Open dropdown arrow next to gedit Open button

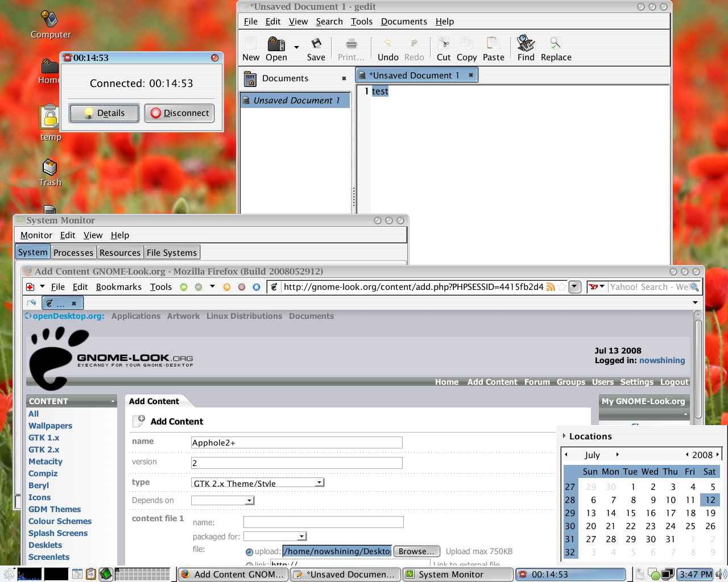tap(296, 47)
